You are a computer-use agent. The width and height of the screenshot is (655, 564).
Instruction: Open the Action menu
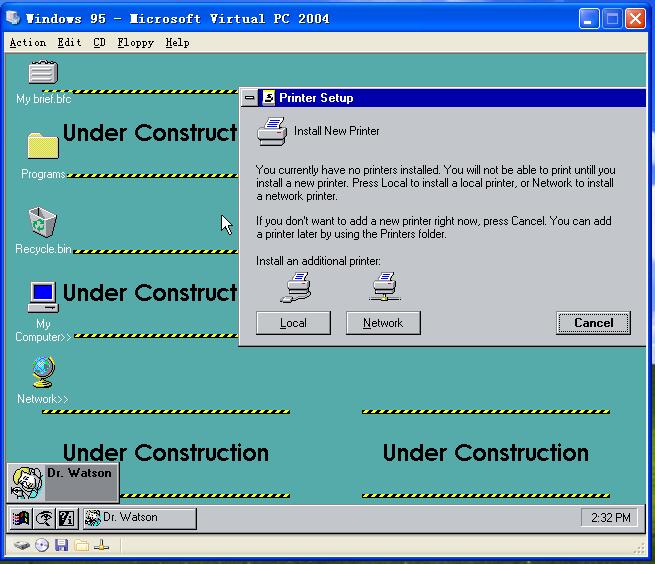coord(28,43)
